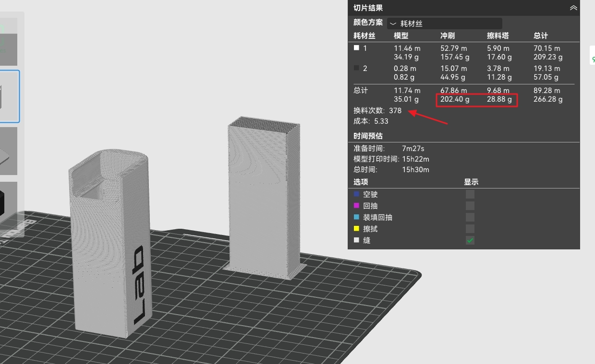
Task: Click the white color swatch of filament 1
Action: (356, 48)
